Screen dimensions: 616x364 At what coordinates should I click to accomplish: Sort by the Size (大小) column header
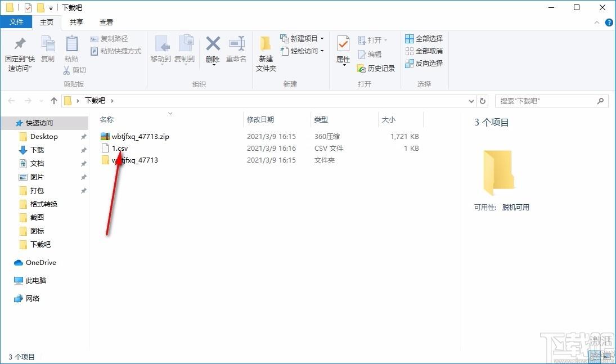click(389, 119)
